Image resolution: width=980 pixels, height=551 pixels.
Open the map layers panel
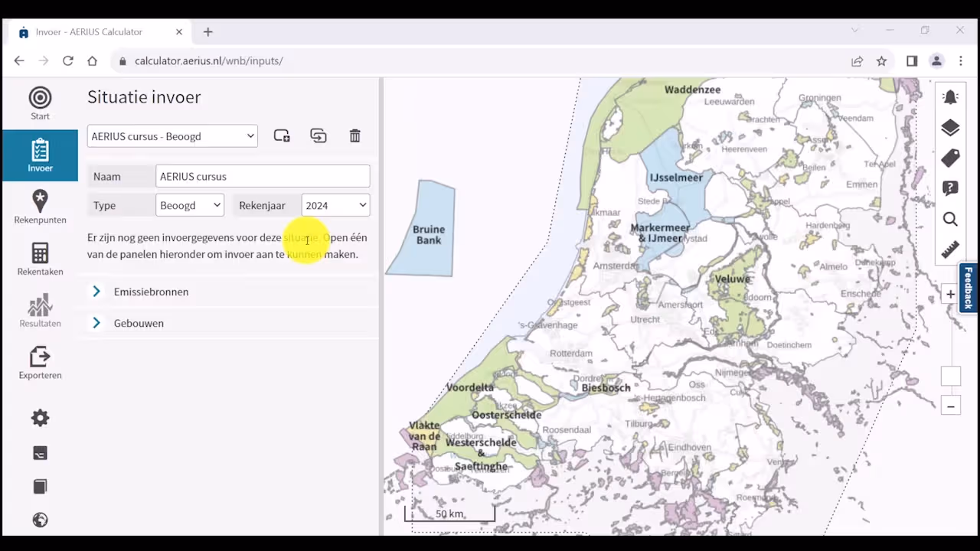point(950,128)
